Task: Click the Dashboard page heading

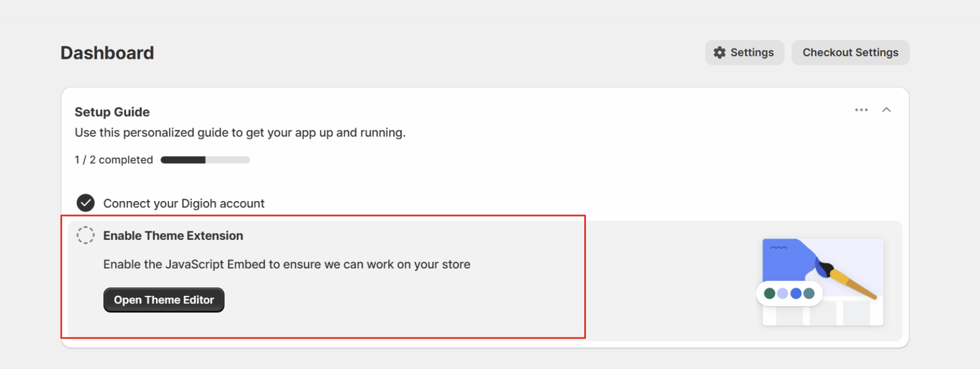Action: click(x=107, y=53)
